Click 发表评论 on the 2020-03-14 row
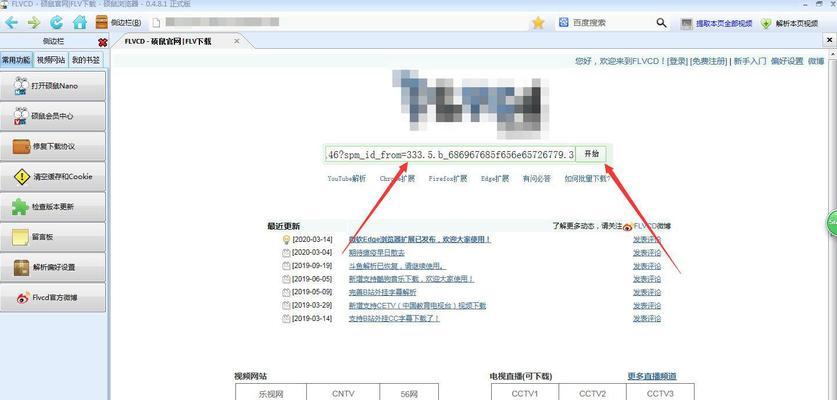Screen dimensions: 837x400 [x=647, y=240]
